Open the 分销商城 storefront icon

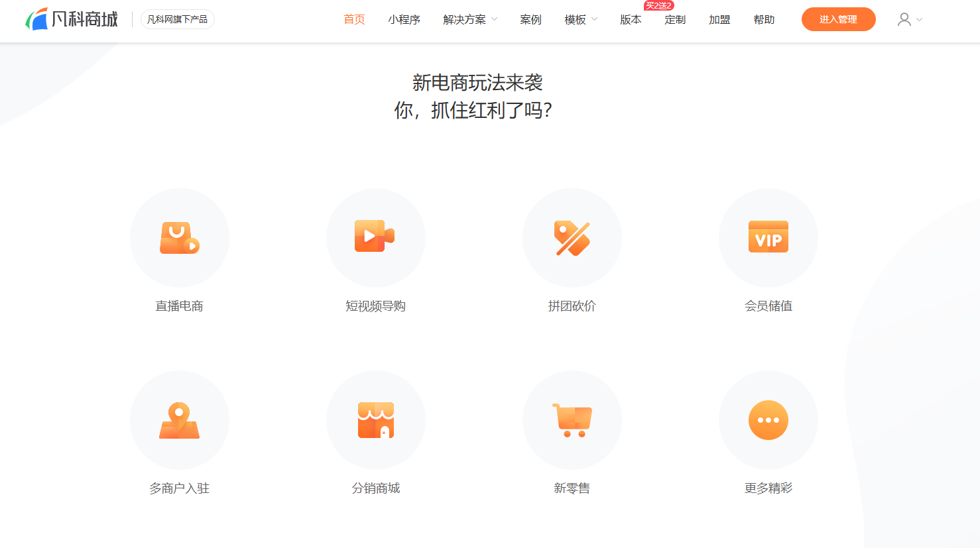point(376,420)
